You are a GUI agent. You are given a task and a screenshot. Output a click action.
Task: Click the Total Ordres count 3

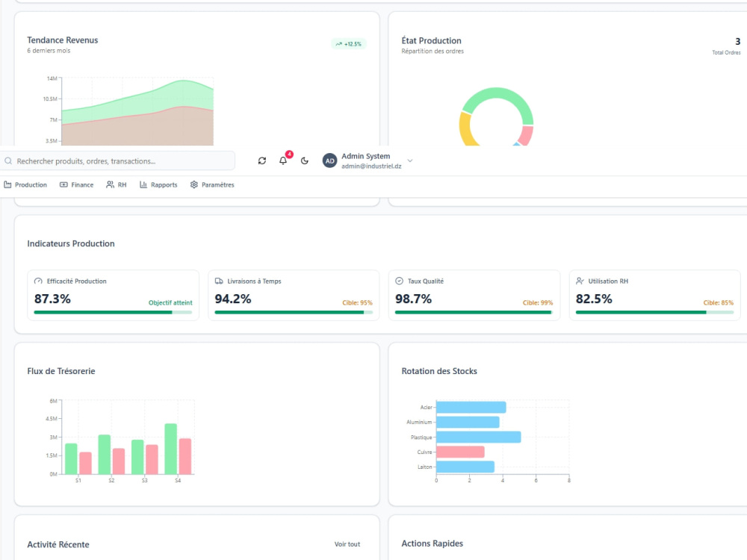tap(737, 41)
